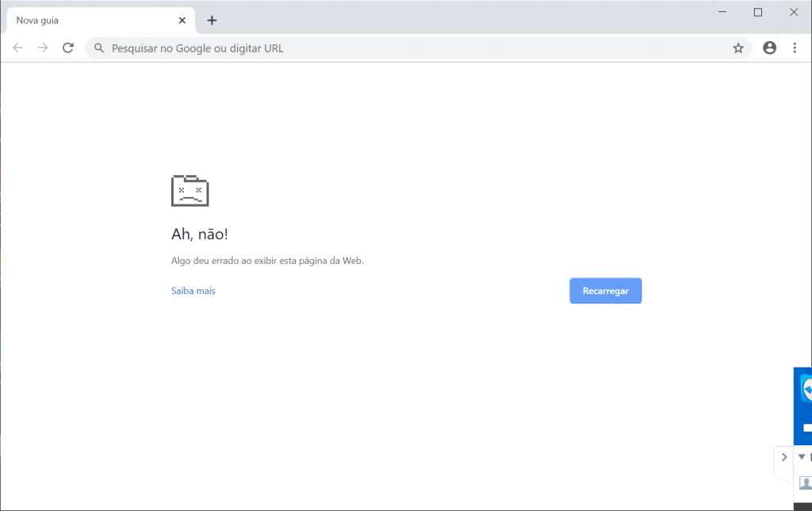Open the Chrome three-dot menu

pos(795,48)
